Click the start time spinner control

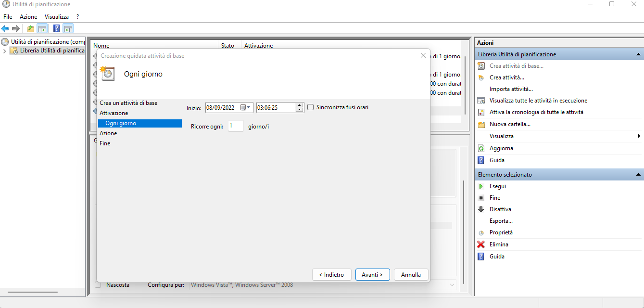click(x=300, y=107)
